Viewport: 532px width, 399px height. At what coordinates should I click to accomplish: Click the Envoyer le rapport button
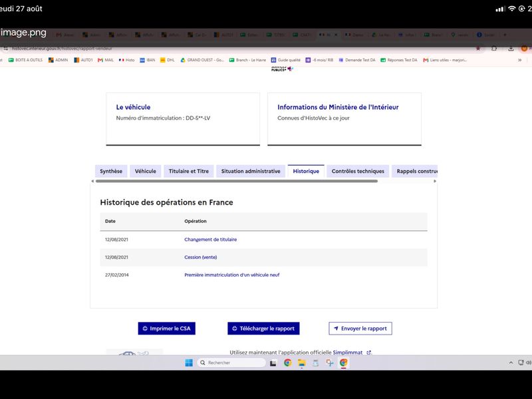click(x=360, y=329)
